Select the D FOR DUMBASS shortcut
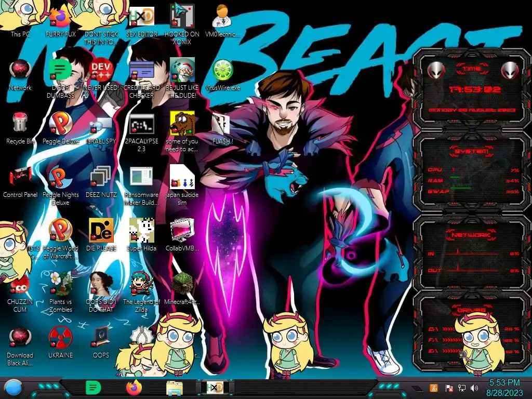The height and width of the screenshot is (399, 532). click(60, 78)
